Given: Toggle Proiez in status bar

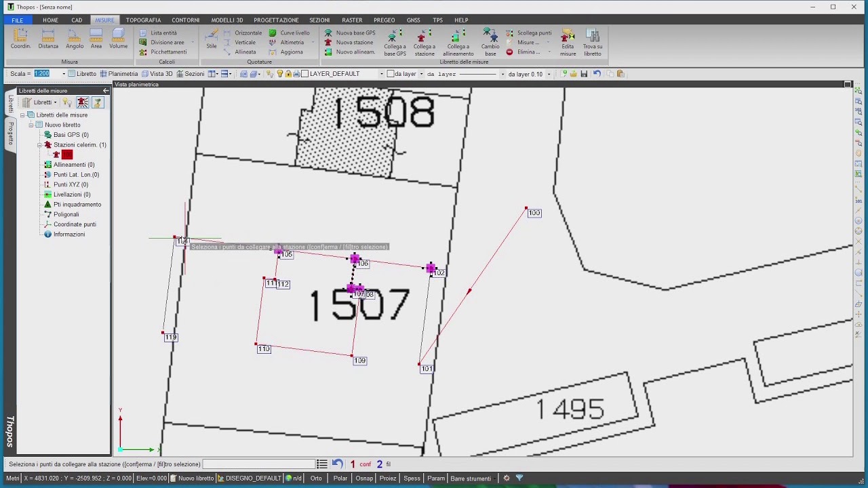Looking at the screenshot, I should (388, 478).
